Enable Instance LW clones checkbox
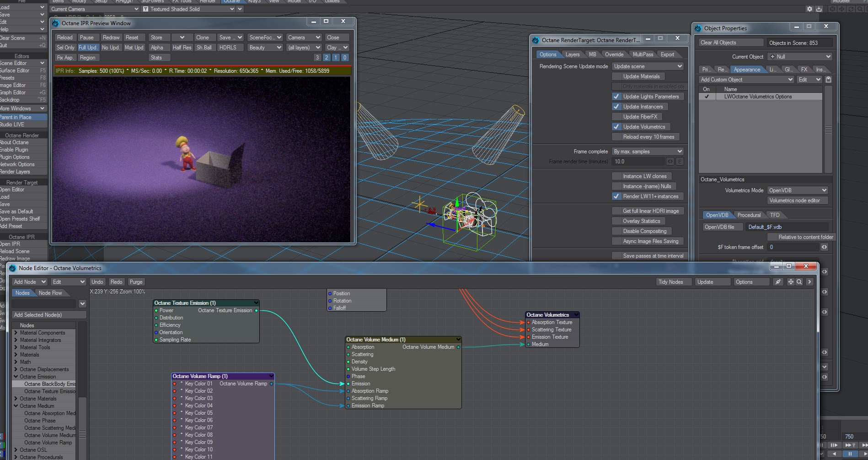Viewport: 868px width, 460px height. (x=616, y=176)
